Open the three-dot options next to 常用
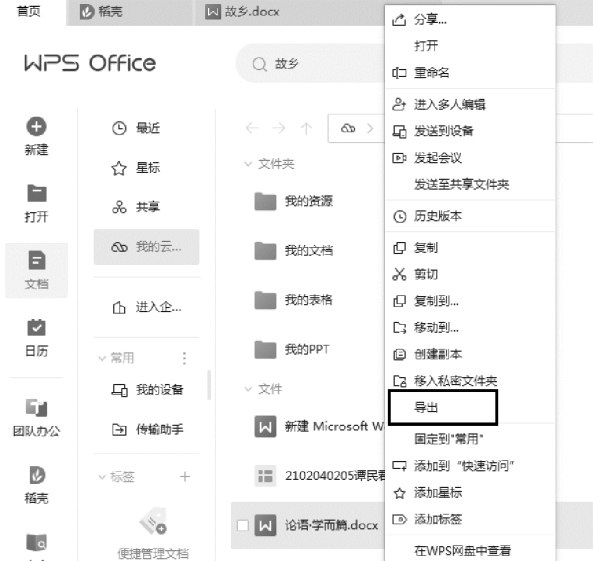 (185, 358)
